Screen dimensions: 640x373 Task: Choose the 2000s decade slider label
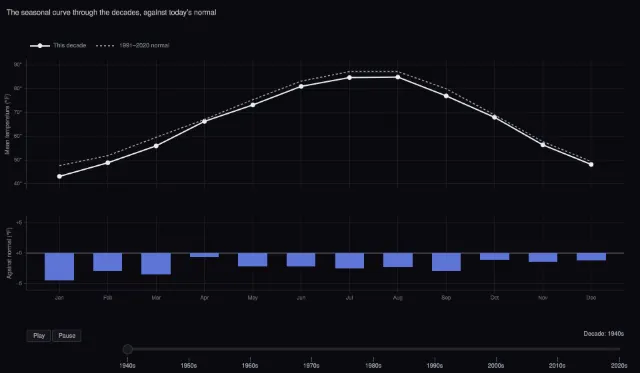[496, 365]
